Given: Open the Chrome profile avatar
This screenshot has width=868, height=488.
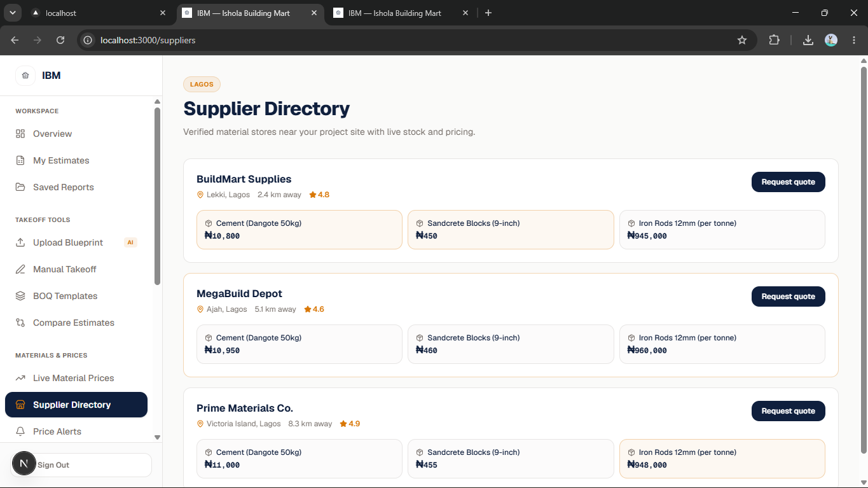Looking at the screenshot, I should pyautogui.click(x=831, y=40).
